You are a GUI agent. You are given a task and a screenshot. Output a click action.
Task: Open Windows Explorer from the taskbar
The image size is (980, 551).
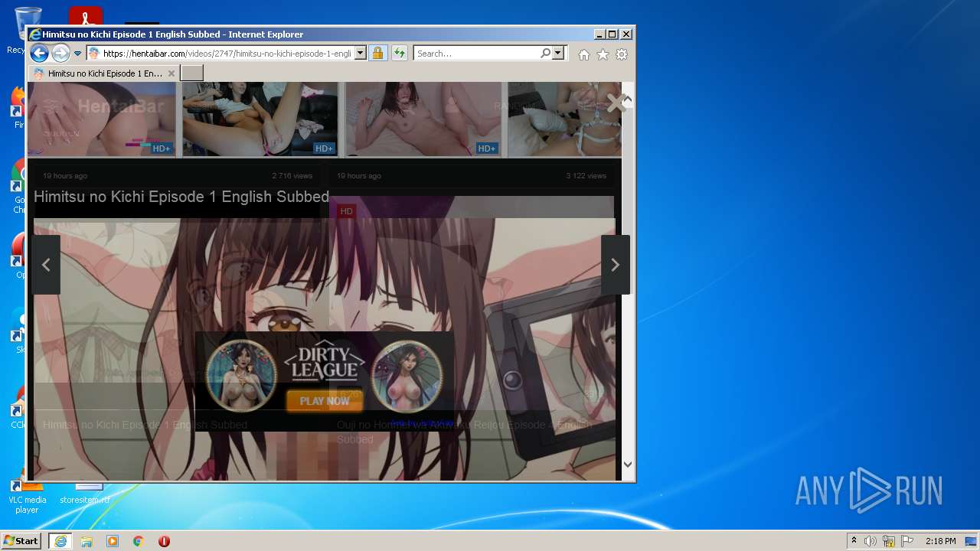(x=87, y=541)
